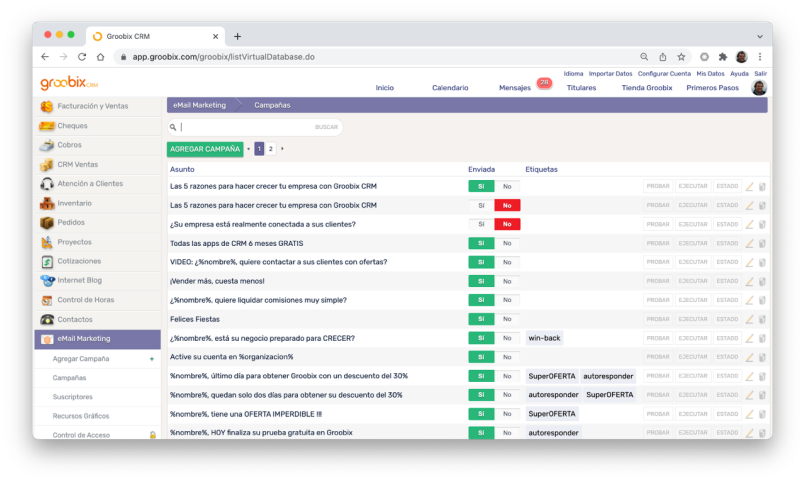805x482 pixels.
Task: Click the Groobix CRM logo
Action: 69,83
